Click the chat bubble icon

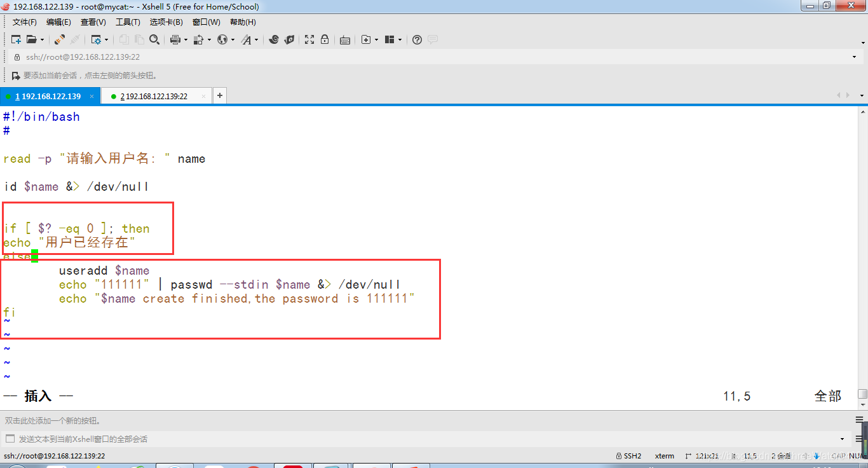[433, 39]
